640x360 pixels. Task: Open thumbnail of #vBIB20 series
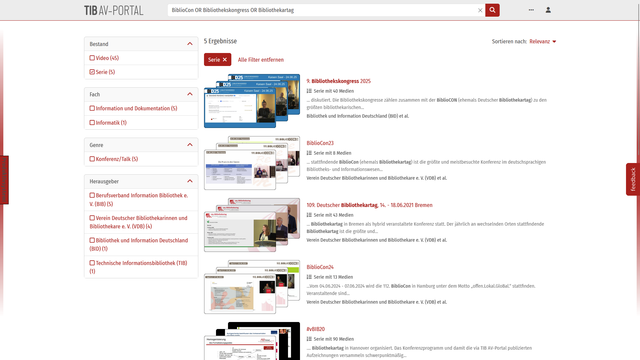[252, 341]
